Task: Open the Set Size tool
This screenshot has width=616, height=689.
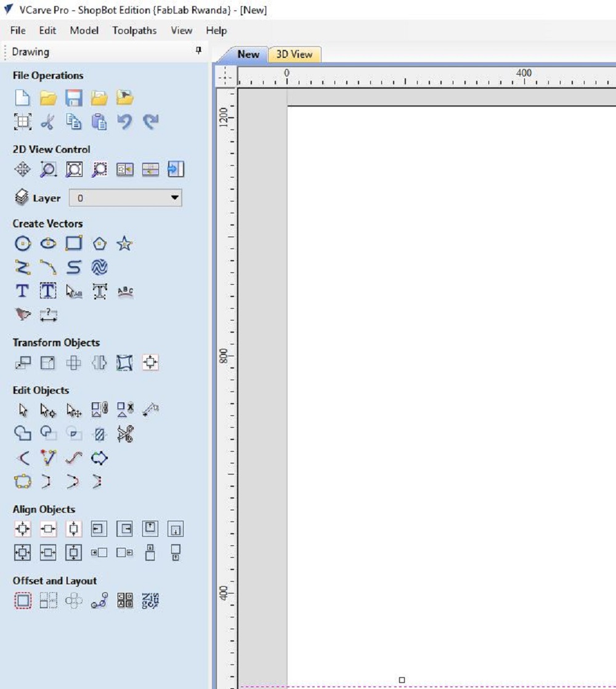Action: 48,362
